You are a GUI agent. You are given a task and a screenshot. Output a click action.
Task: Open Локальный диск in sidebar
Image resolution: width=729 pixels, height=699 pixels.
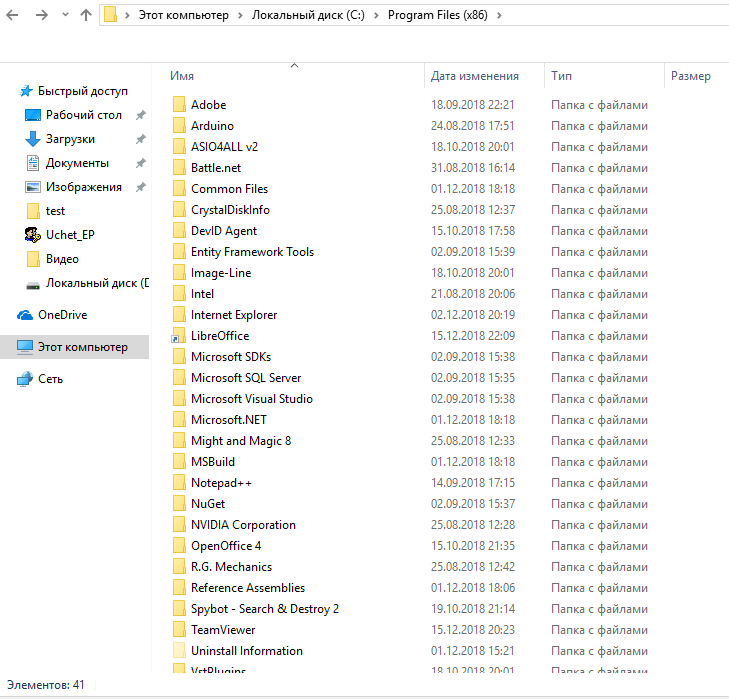(x=97, y=283)
